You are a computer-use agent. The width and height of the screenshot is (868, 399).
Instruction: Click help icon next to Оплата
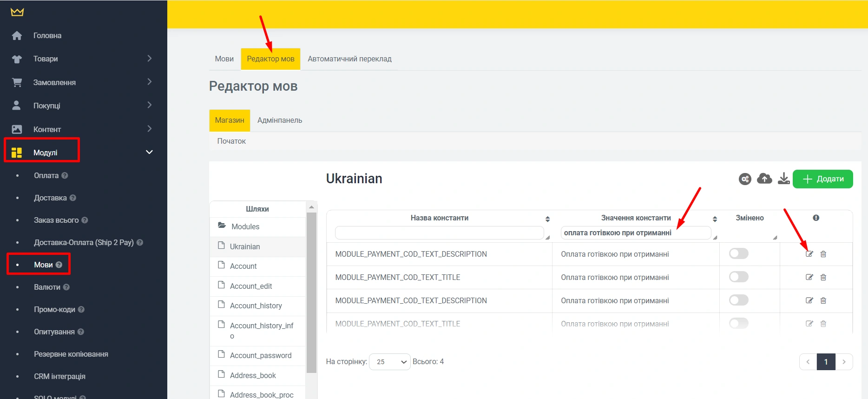[x=65, y=175]
